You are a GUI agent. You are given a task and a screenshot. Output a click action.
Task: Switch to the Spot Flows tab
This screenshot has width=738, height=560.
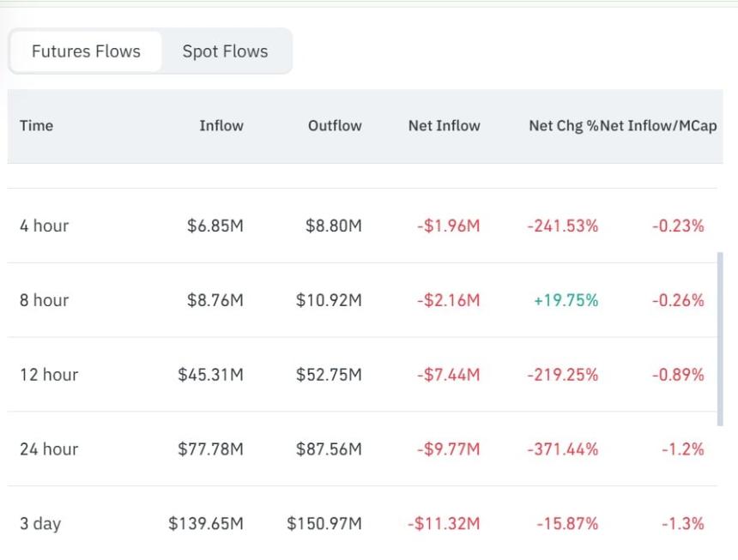(x=225, y=51)
